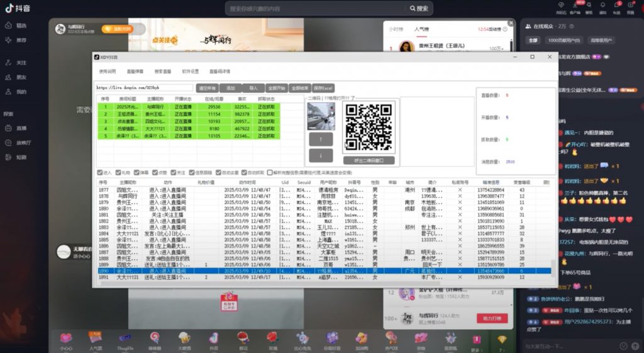Toggle the 自动抓取 checkbox
Screen dimensions: 644x353
(245, 173)
